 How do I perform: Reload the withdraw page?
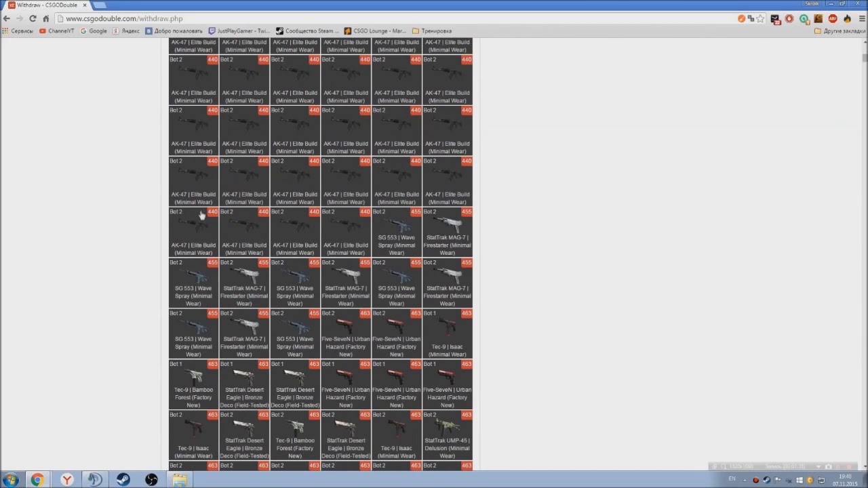(x=33, y=18)
